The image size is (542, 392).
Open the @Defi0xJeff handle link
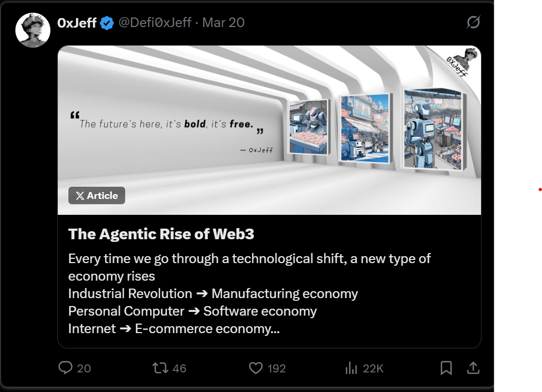pyautogui.click(x=155, y=23)
